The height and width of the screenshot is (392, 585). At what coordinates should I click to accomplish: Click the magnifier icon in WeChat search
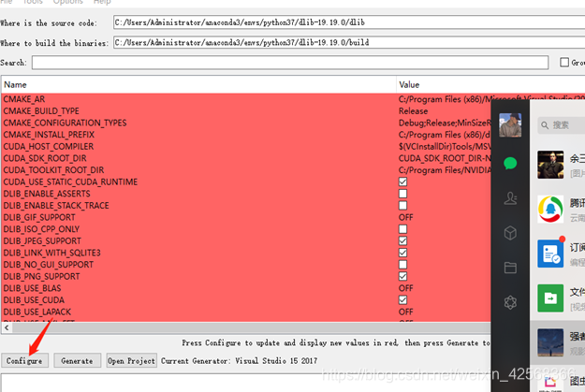click(545, 125)
